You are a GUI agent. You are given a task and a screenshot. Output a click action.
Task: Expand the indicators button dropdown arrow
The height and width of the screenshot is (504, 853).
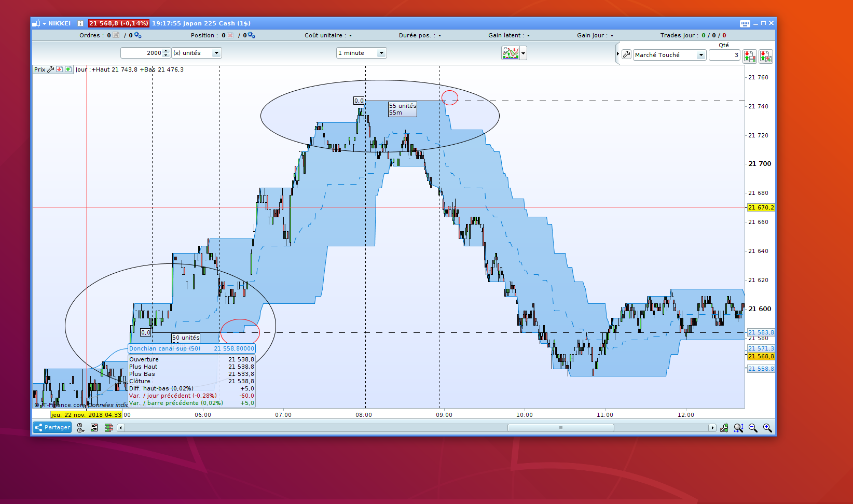(523, 53)
